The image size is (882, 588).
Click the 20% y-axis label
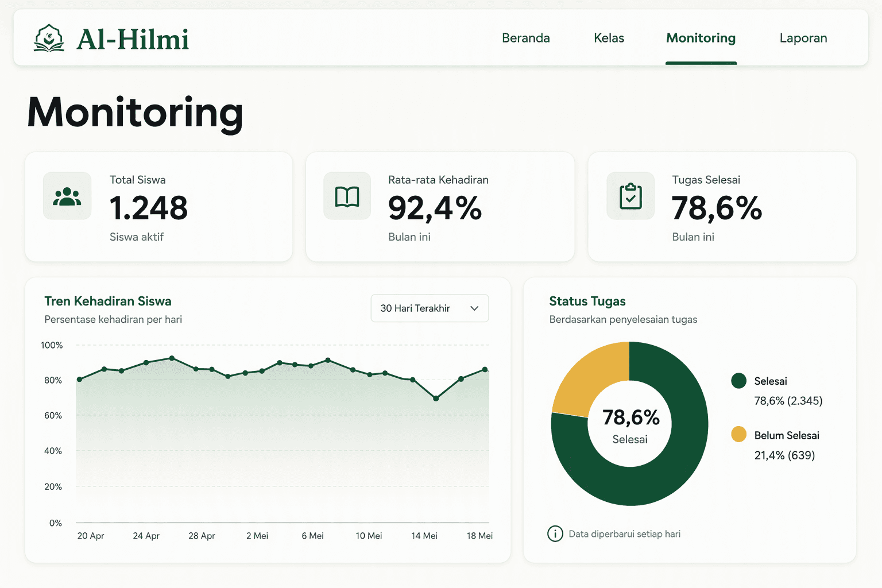point(53,486)
